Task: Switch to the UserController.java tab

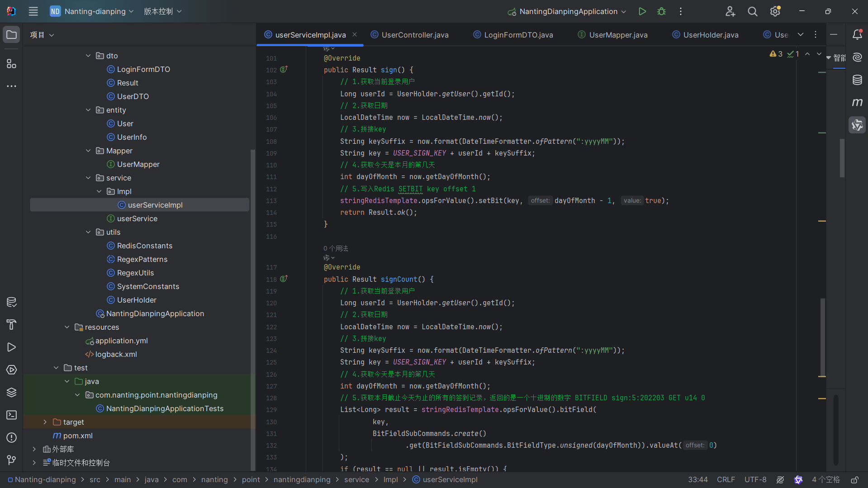Action: point(415,35)
